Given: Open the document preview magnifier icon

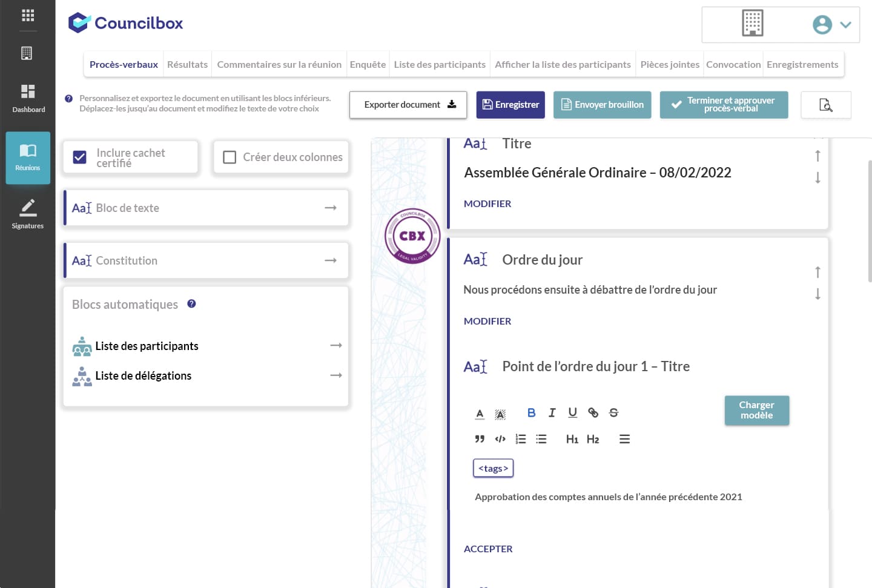Looking at the screenshot, I should [825, 105].
